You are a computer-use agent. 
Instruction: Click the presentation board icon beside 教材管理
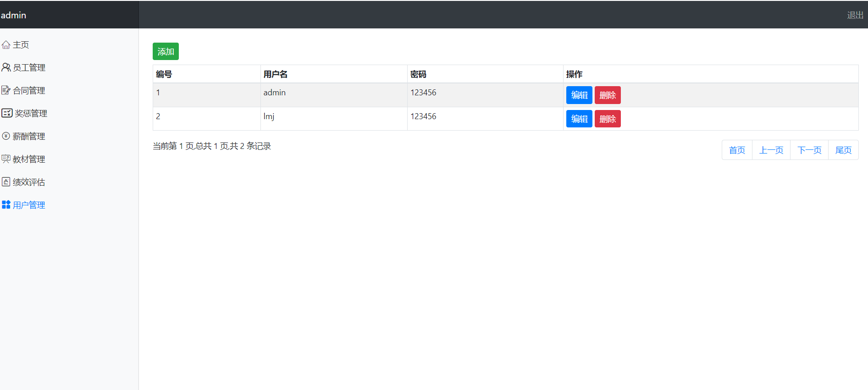coord(6,159)
